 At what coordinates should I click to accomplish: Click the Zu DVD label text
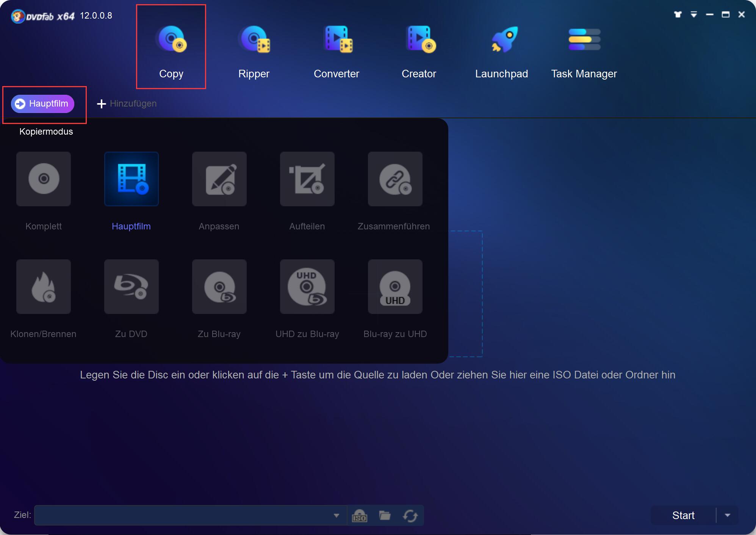[x=131, y=334]
